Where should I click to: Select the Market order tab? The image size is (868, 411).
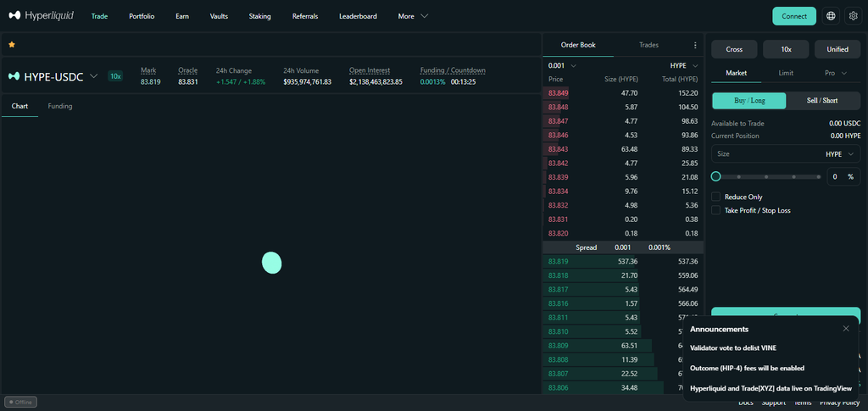click(737, 73)
